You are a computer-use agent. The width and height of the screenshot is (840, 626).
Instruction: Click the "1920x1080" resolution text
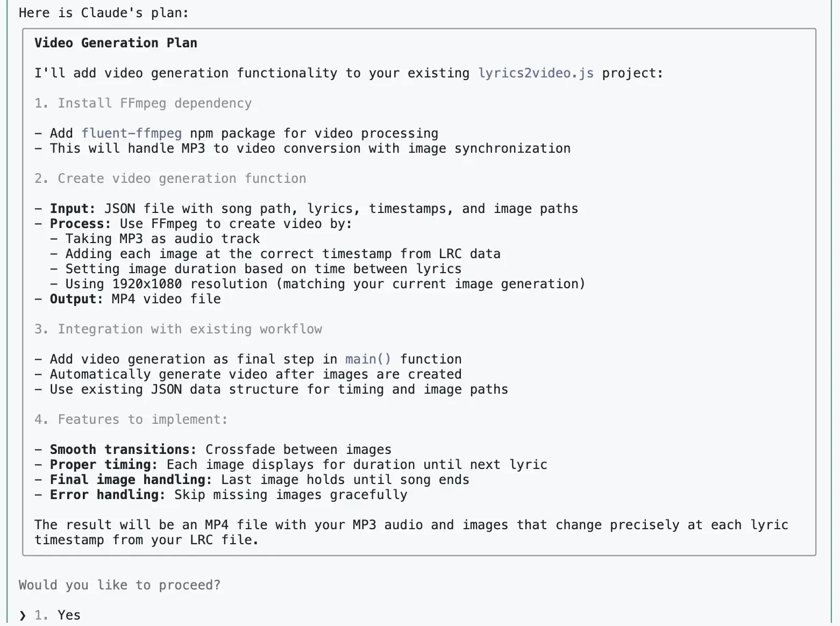147,284
